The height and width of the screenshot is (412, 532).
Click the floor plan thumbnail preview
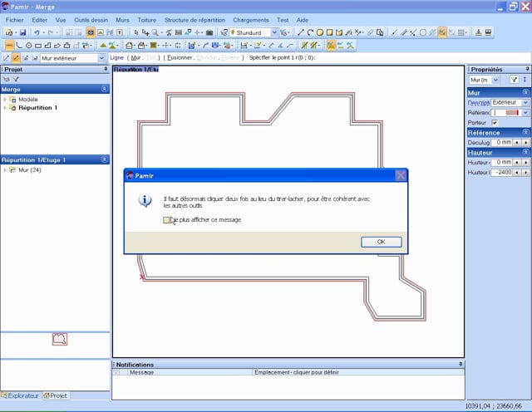60,339
